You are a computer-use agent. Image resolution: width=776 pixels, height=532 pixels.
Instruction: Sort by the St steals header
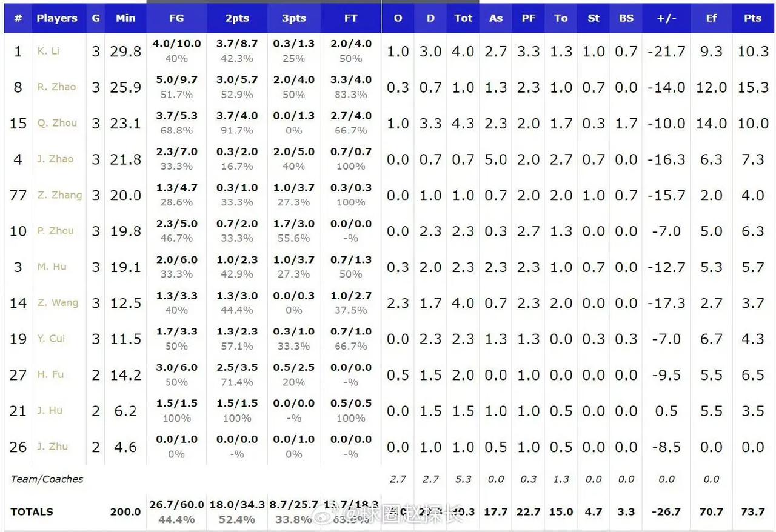594,18
